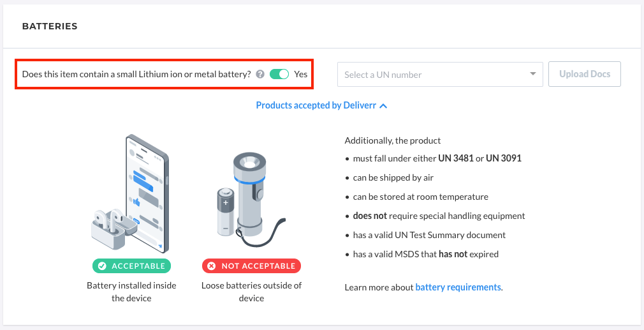Click 'has a valid UN Test Summary document'
644x330 pixels.
(x=429, y=235)
